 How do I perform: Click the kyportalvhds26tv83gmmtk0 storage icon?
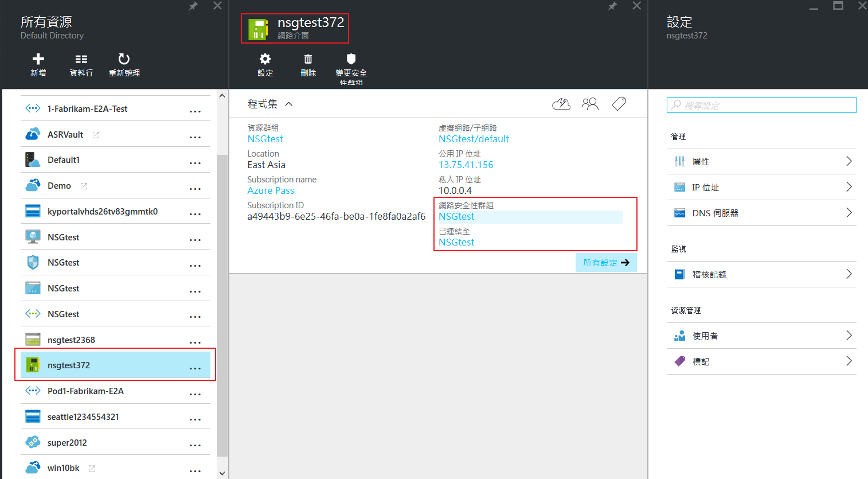pyautogui.click(x=33, y=211)
